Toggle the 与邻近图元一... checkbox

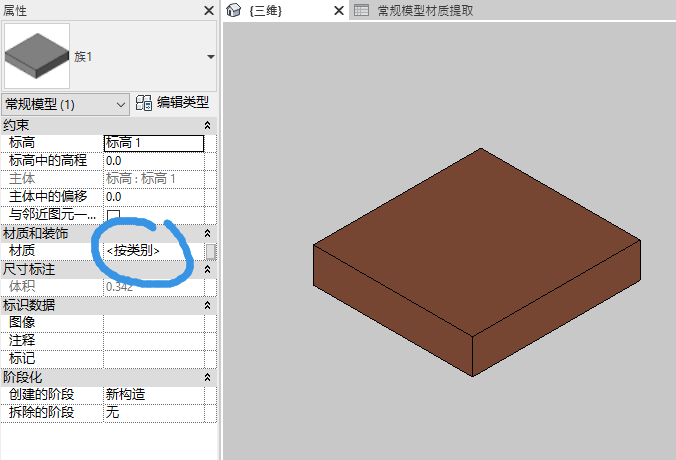[x=113, y=214]
